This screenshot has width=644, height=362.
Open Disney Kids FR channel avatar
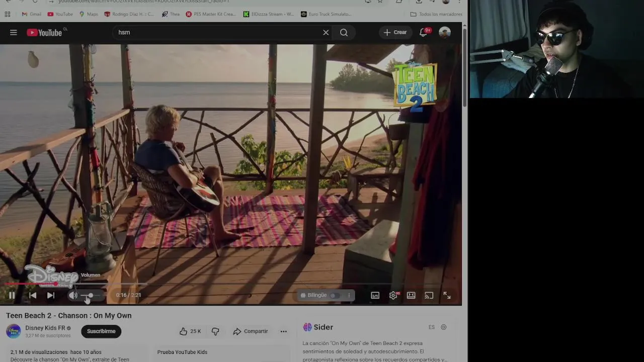(x=14, y=331)
